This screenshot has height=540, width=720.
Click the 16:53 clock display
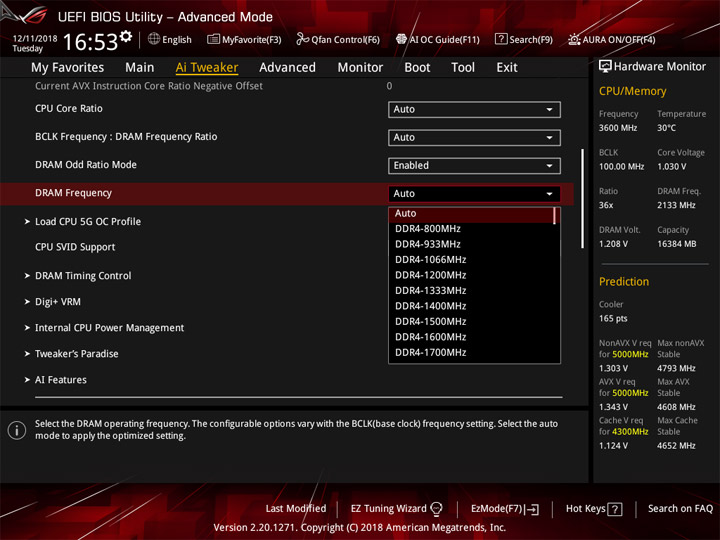pos(90,42)
